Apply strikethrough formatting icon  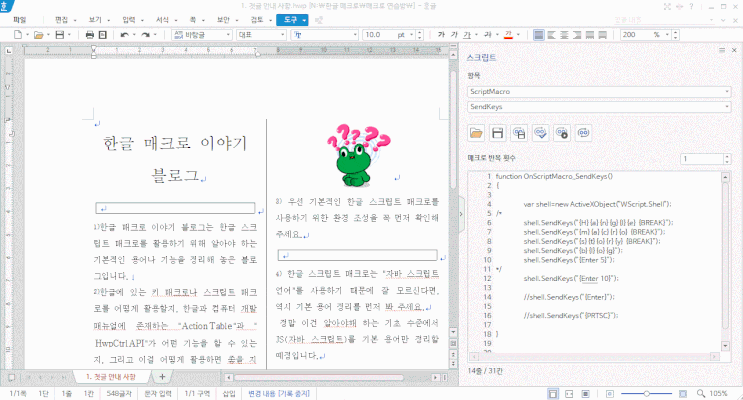pos(488,35)
